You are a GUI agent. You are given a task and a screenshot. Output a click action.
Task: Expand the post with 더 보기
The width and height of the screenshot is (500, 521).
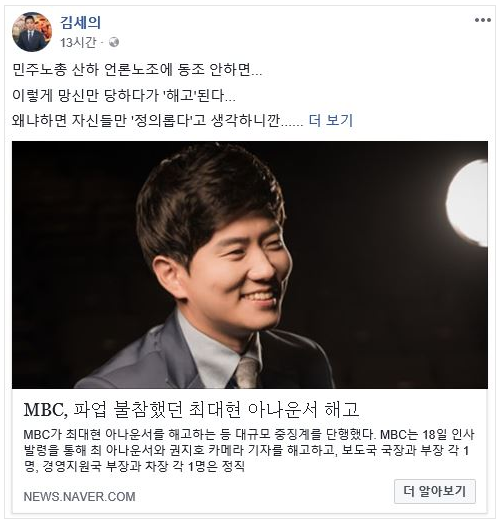pos(331,120)
